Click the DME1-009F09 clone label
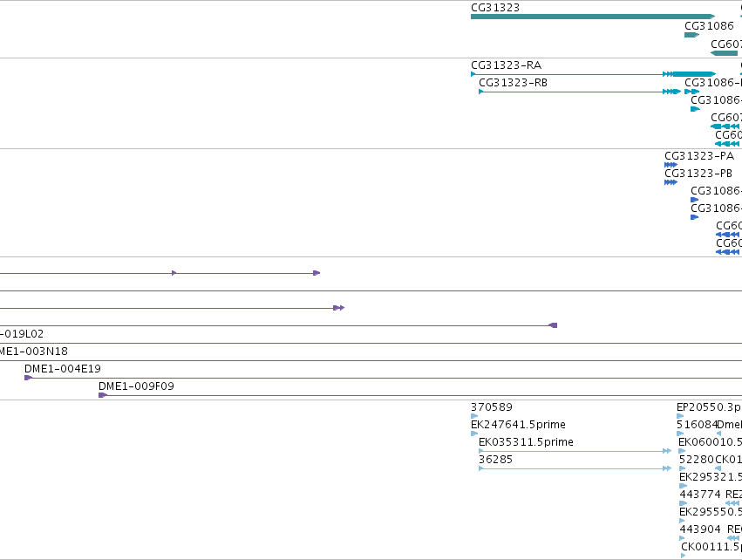 point(136,386)
